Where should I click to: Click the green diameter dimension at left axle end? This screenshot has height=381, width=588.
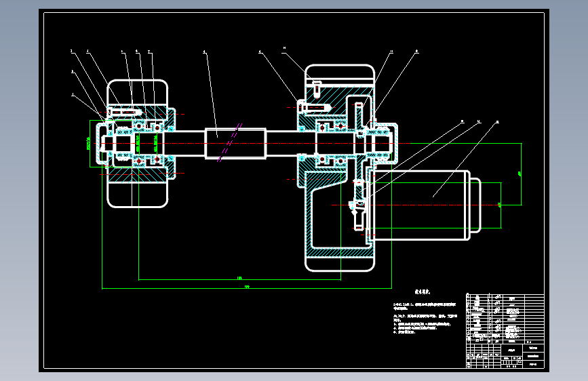coord(90,143)
